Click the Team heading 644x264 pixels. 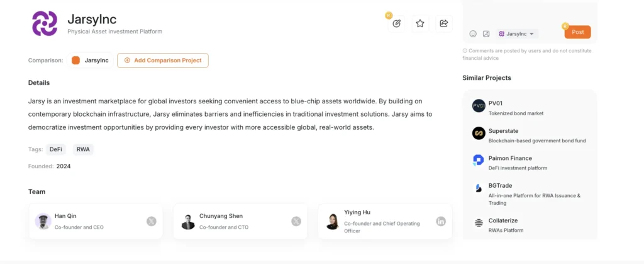[x=36, y=192]
